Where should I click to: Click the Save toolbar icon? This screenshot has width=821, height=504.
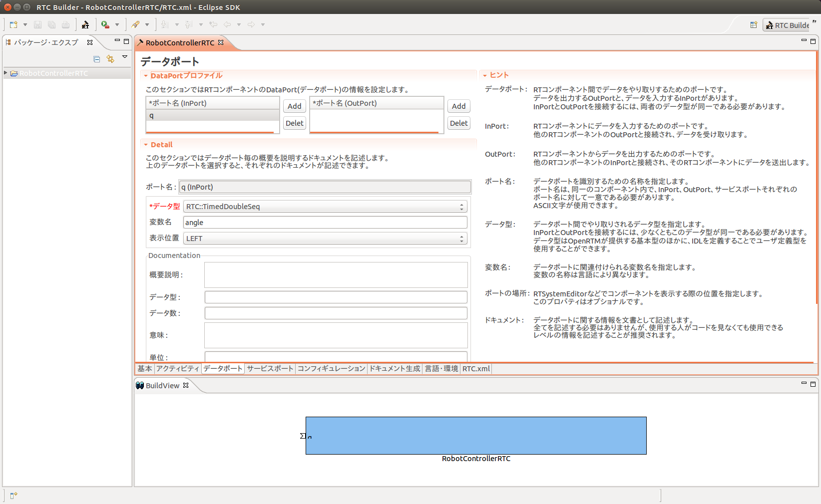tap(37, 24)
